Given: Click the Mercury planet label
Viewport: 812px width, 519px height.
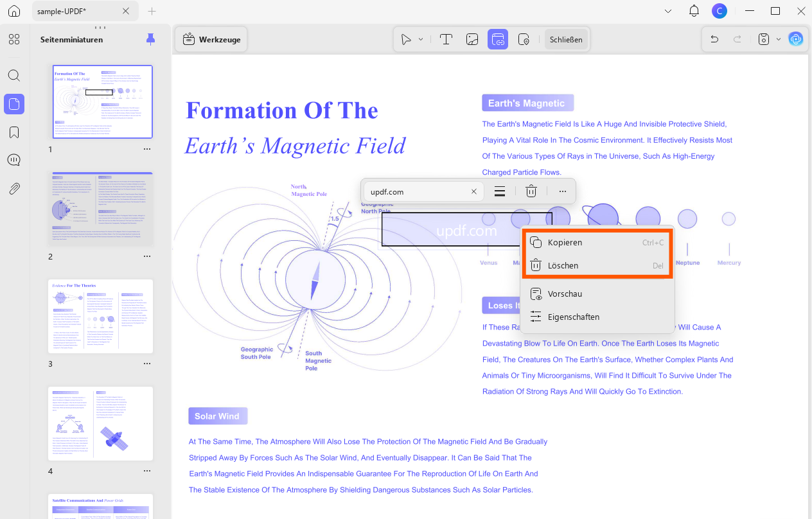Looking at the screenshot, I should 729,263.
